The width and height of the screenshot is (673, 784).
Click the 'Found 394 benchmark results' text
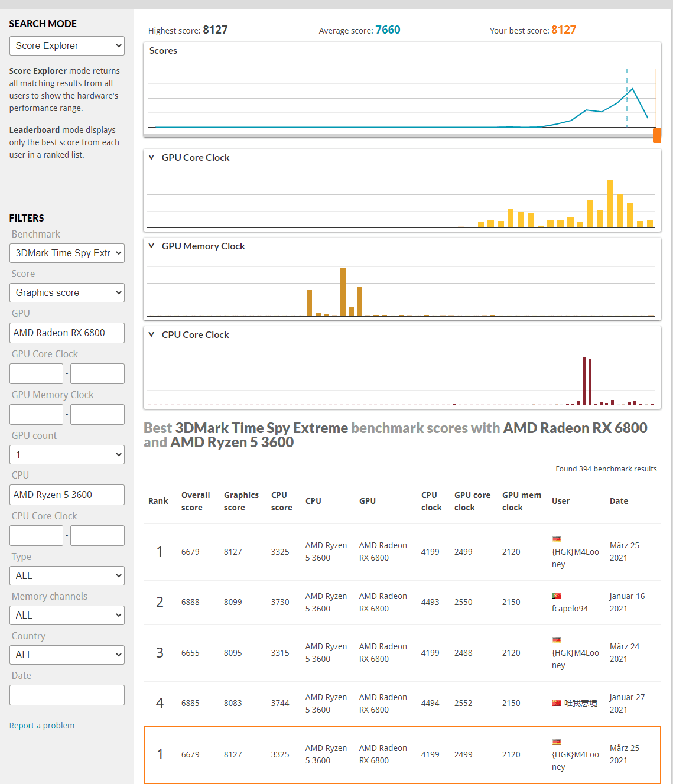[x=606, y=469]
